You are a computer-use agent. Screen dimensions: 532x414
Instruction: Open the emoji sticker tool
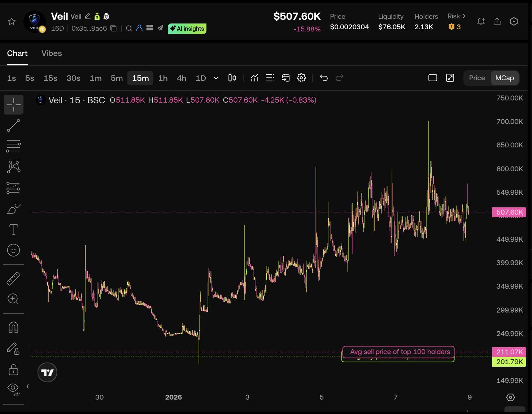[x=14, y=250]
